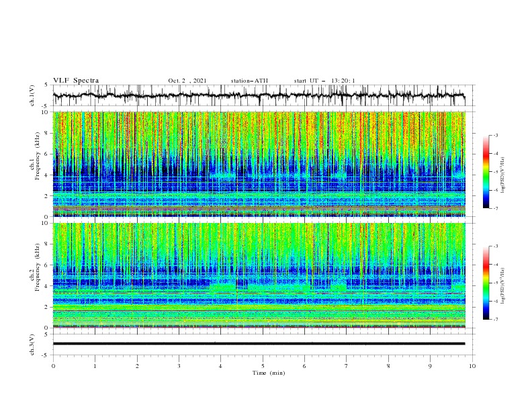Click the "start UT = 13:20:1" text

pyautogui.click(x=324, y=81)
